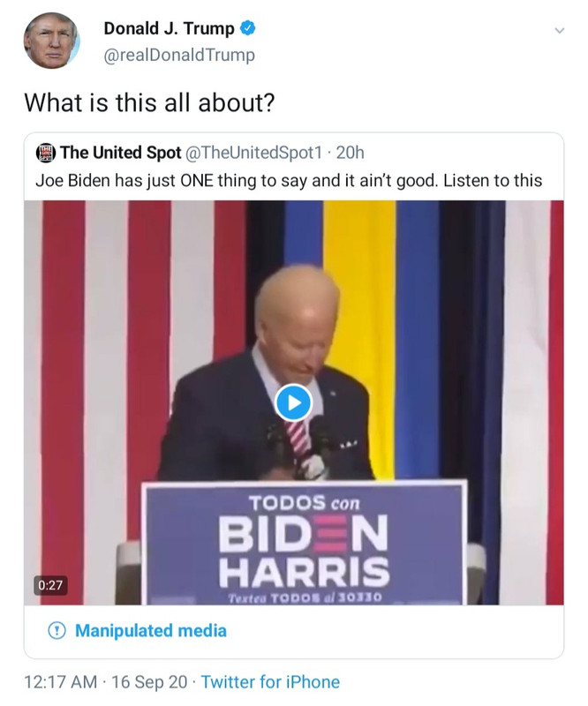Click the blue verified badge
588x706 pixels.
click(x=247, y=28)
